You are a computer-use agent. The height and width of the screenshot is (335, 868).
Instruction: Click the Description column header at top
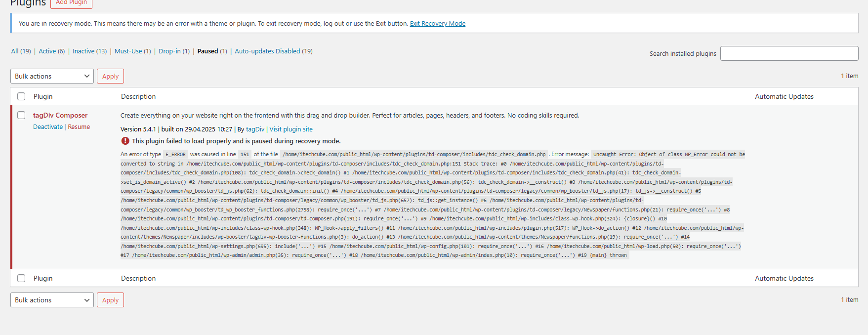(x=138, y=96)
